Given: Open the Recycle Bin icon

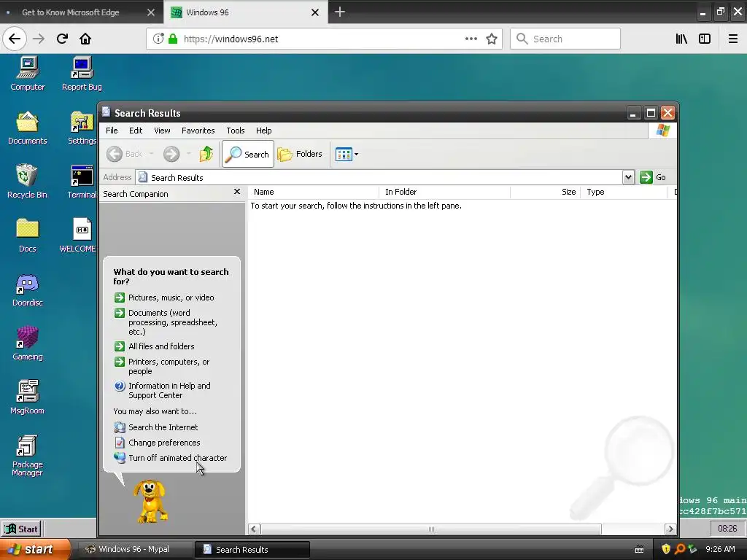Looking at the screenshot, I should point(27,182).
